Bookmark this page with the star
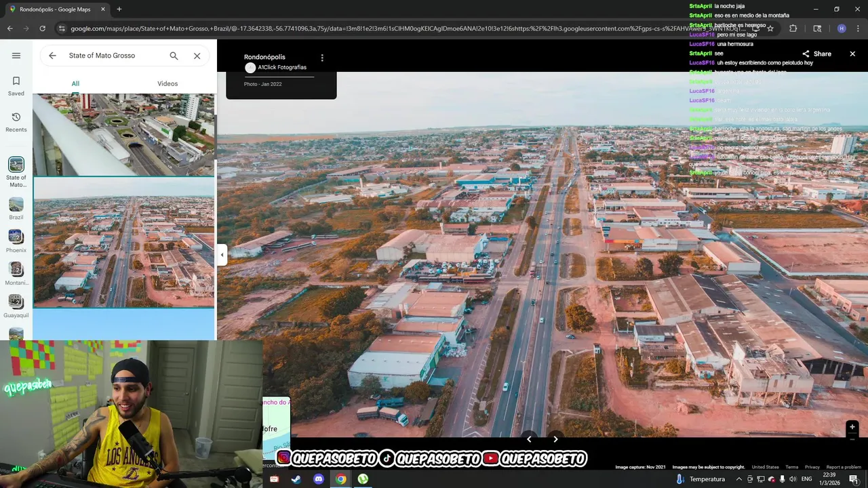 click(x=770, y=28)
